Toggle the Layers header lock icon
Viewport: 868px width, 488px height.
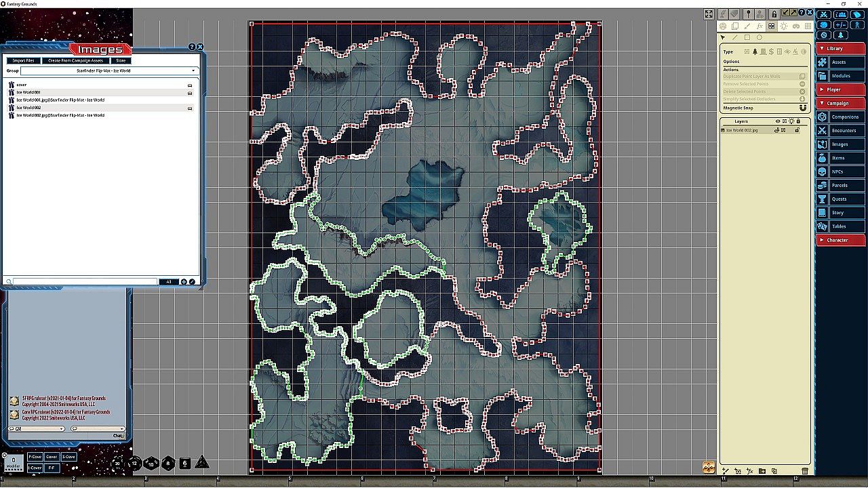pyautogui.click(x=798, y=121)
